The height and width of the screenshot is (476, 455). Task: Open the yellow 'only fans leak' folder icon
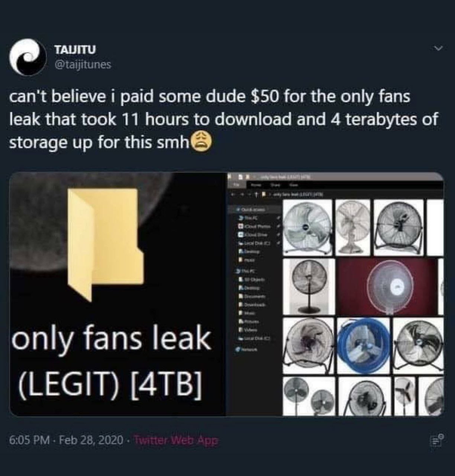coord(106,244)
